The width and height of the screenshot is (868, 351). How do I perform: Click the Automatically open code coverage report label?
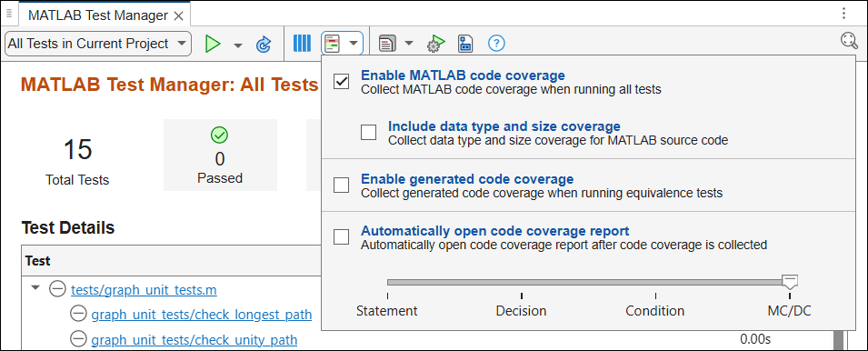[494, 231]
